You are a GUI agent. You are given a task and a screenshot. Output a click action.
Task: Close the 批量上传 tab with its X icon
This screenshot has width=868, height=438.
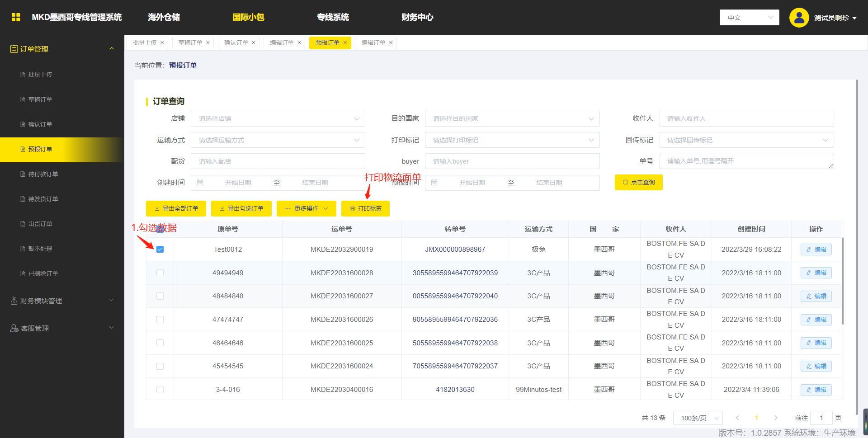pyautogui.click(x=162, y=42)
